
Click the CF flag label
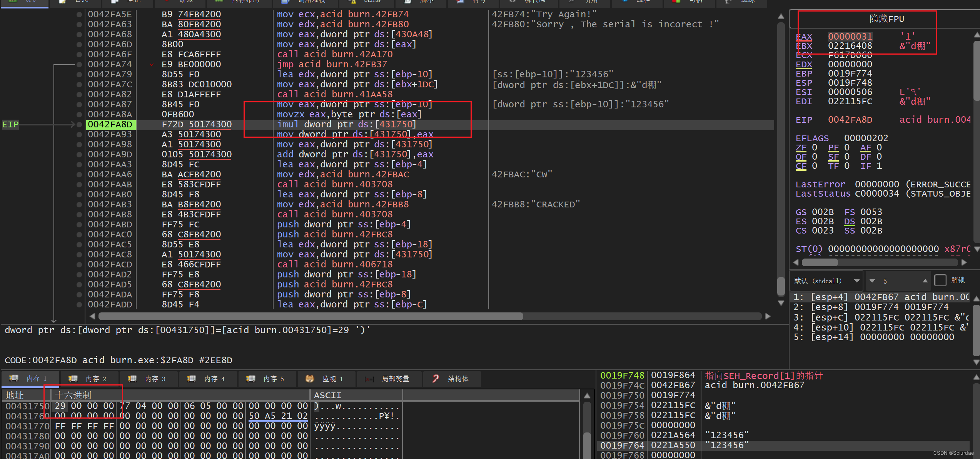[x=801, y=166]
